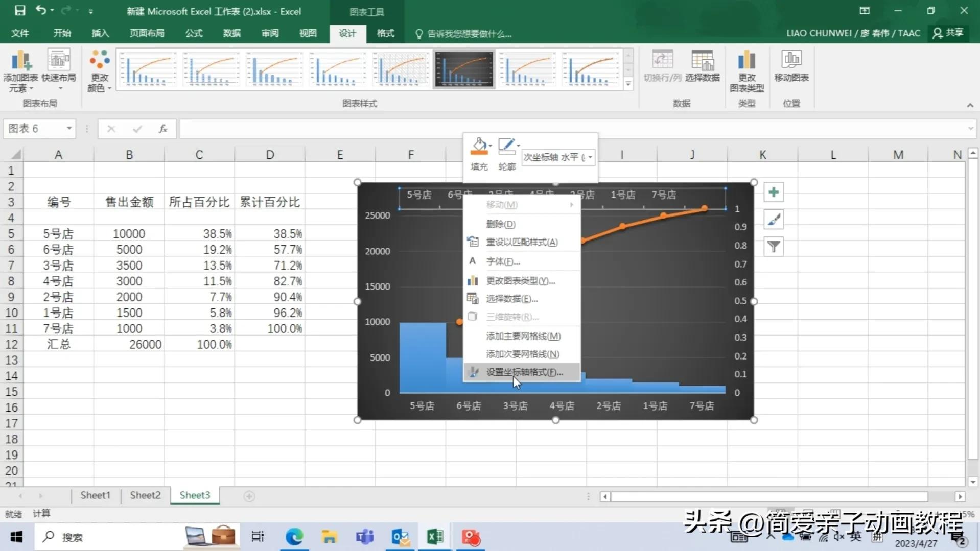Screen dimensions: 980x551
Task: Select the first chart style thumbnail
Action: tap(148, 69)
